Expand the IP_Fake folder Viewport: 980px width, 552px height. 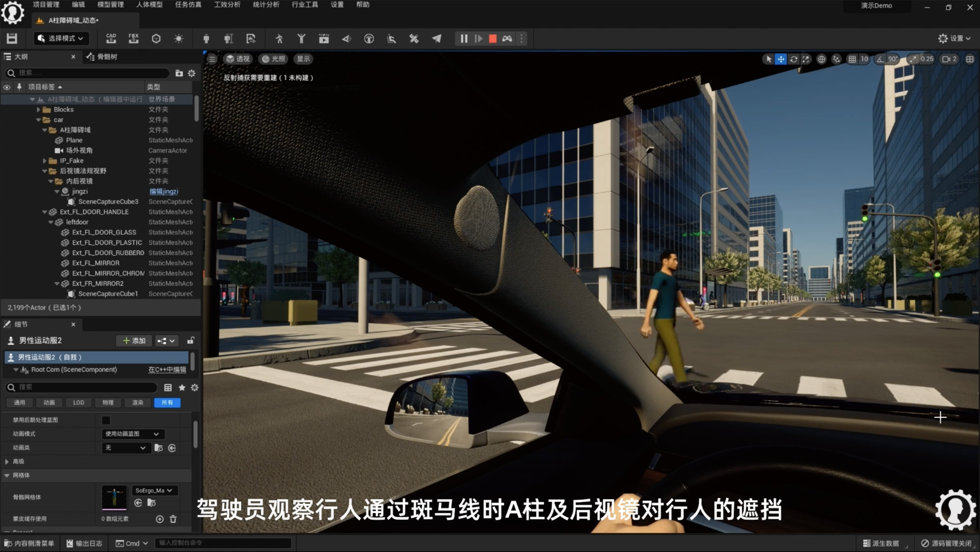click(44, 161)
